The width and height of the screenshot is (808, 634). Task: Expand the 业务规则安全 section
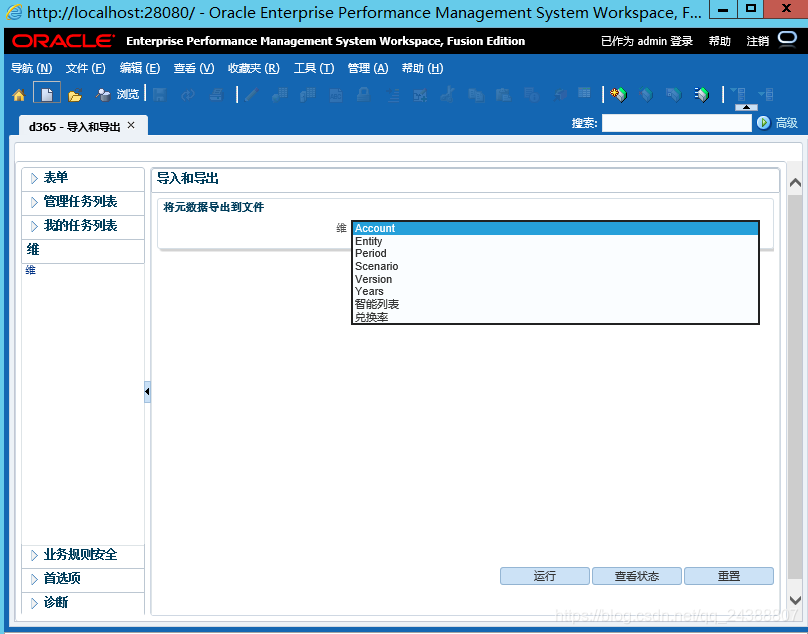34,555
